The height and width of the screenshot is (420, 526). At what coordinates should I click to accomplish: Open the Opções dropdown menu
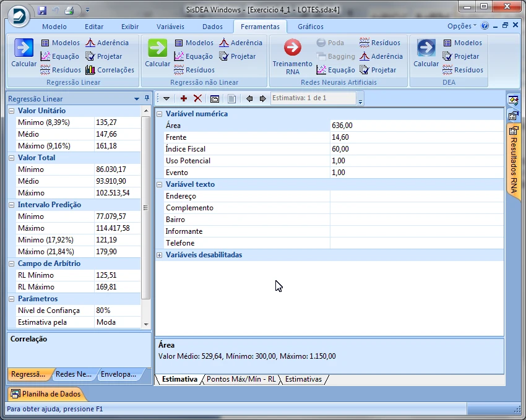click(462, 26)
